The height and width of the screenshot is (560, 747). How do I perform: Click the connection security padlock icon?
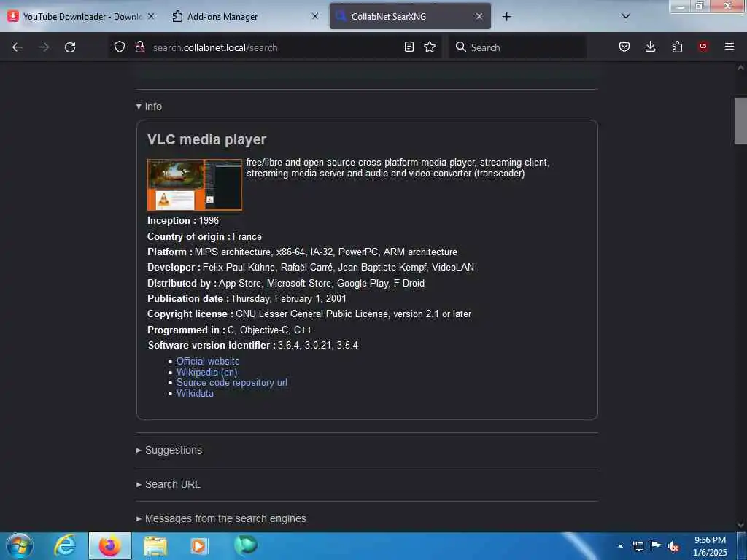pos(139,47)
